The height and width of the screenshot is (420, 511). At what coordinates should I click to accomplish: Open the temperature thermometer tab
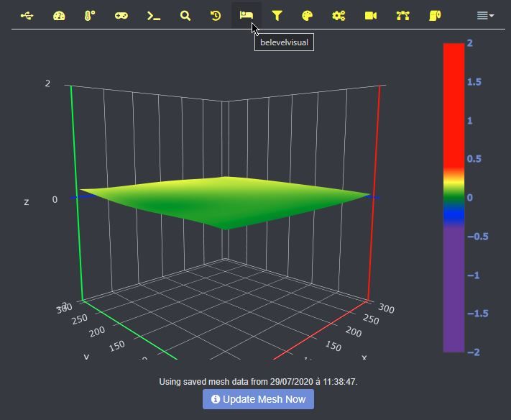pyautogui.click(x=90, y=15)
